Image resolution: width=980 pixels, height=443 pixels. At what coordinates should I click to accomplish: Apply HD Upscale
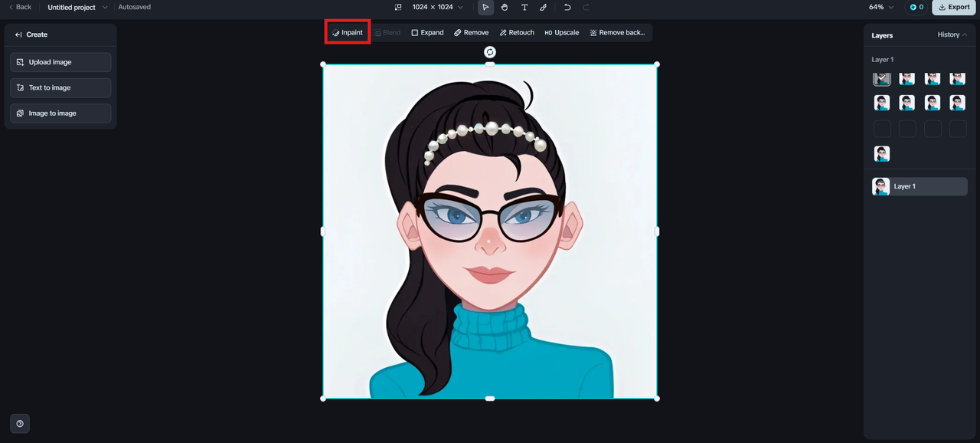tap(561, 33)
